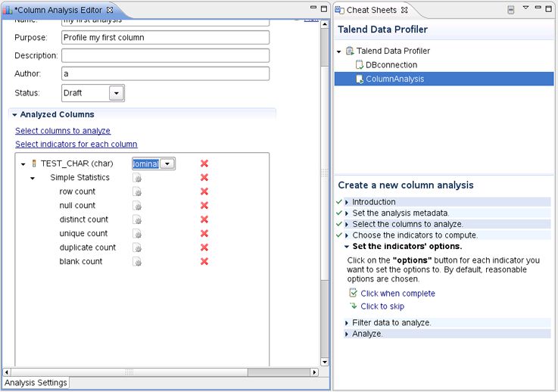Open options icon for null count
Viewport: 558px width, 392px height.
[x=137, y=206]
